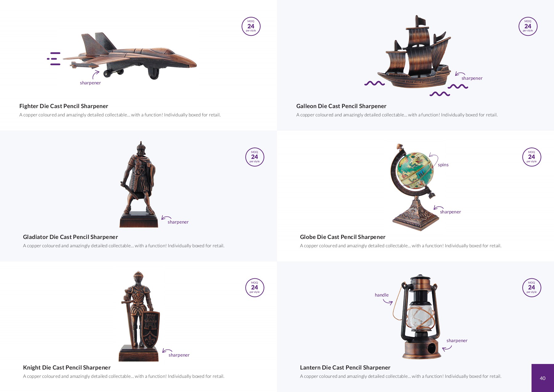Select the spinning globe product image
This screenshot has width=554, height=392.
[415, 187]
